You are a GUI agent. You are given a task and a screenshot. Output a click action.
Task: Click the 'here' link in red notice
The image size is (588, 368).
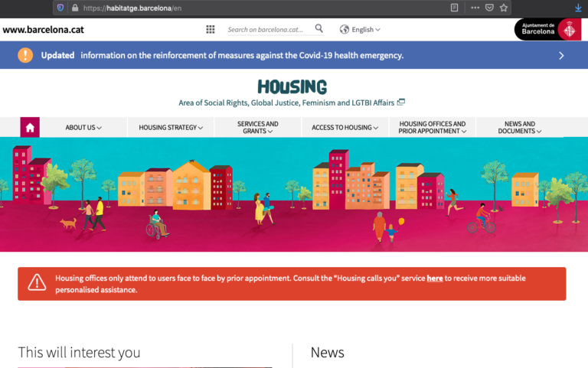pos(435,278)
